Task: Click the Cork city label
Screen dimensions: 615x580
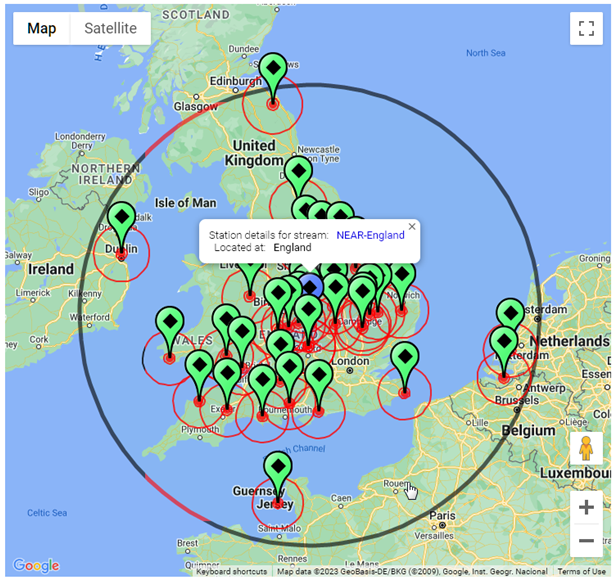Action: click(38, 339)
